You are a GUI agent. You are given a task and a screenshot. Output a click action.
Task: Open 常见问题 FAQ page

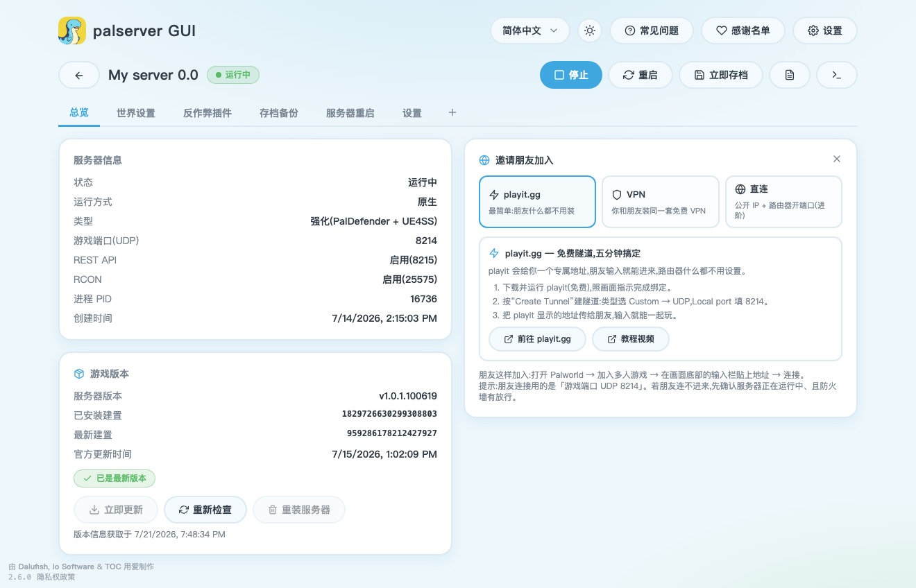click(x=651, y=31)
